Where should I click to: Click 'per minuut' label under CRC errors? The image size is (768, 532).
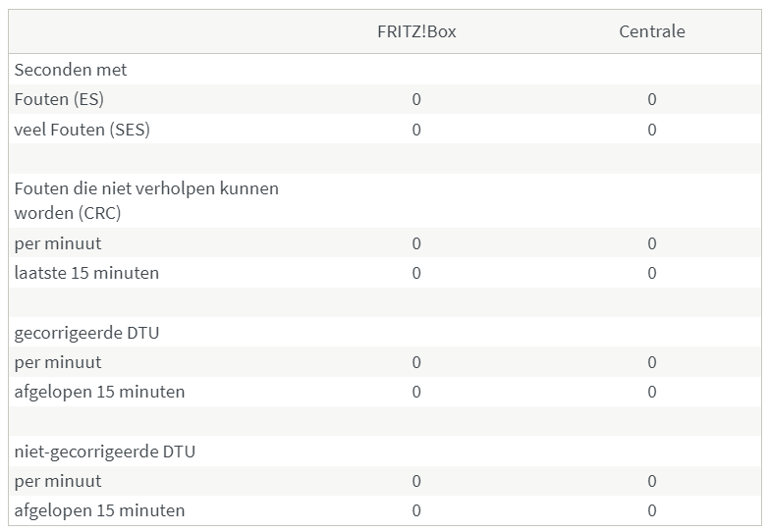[x=58, y=243]
